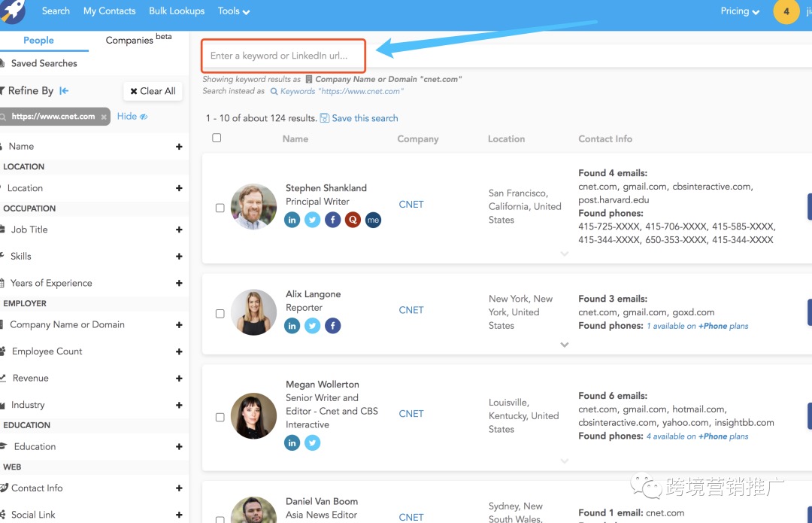Go to Search in the top navigation

(x=56, y=11)
